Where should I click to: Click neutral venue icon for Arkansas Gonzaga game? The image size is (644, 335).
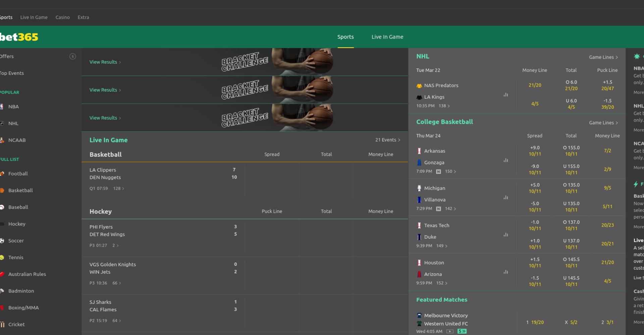click(438, 172)
